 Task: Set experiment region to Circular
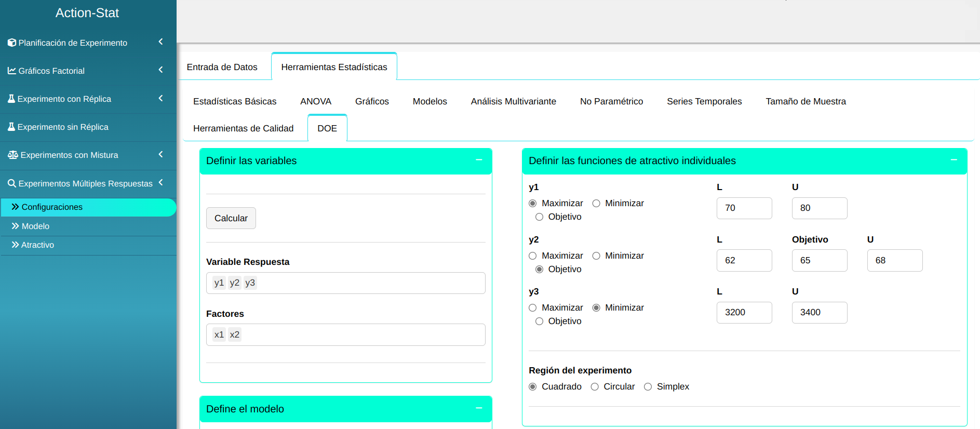click(x=595, y=387)
